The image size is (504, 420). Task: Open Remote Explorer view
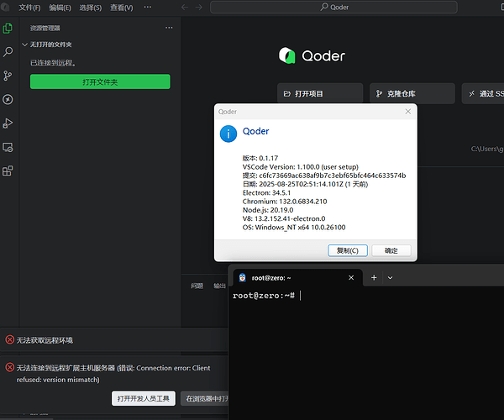tap(8, 147)
